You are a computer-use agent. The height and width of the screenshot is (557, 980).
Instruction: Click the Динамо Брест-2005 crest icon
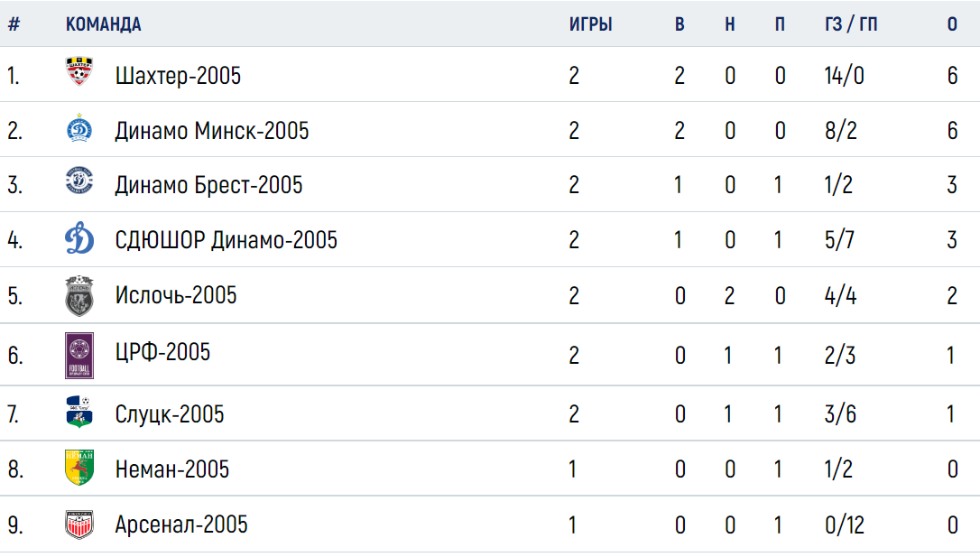click(79, 181)
